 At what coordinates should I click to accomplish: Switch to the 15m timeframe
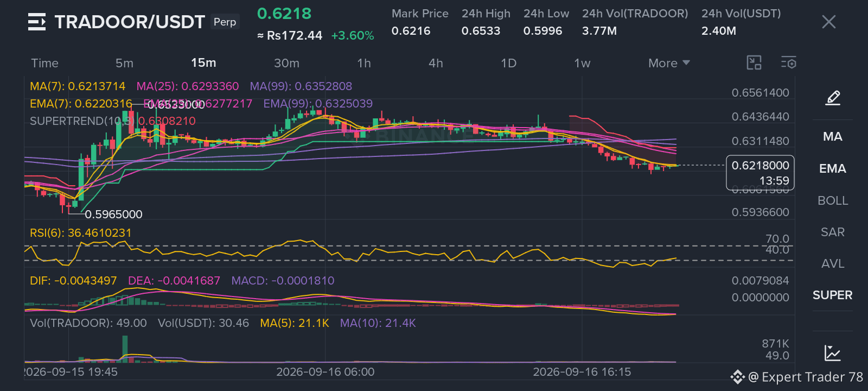tap(203, 63)
